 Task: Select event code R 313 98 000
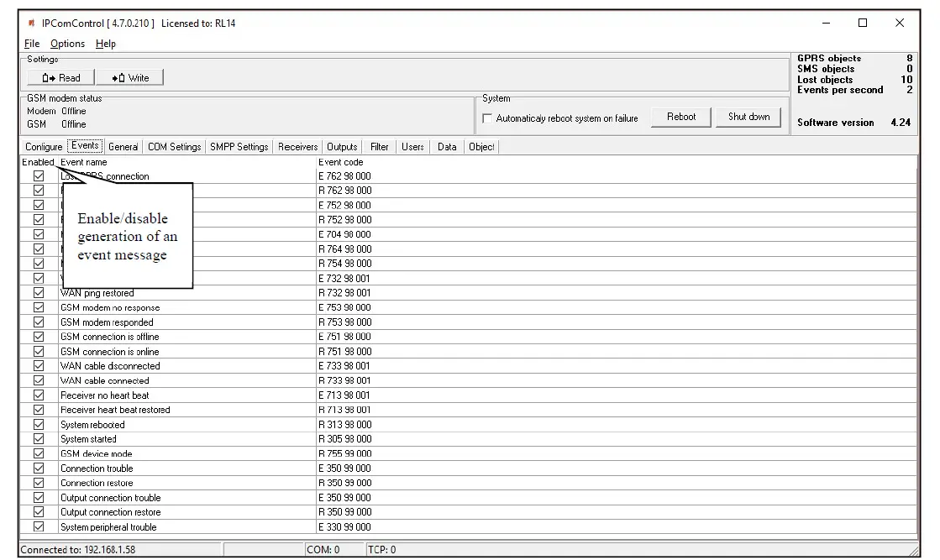tap(344, 425)
